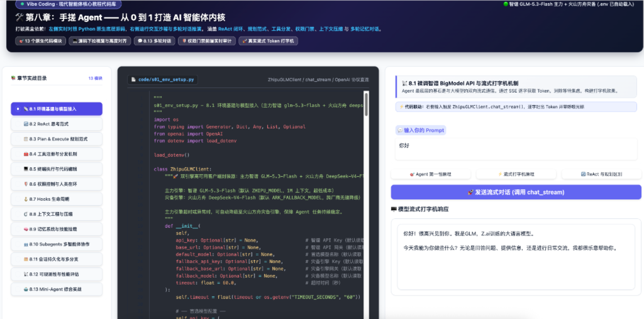Image resolution: width=644 pixels, height=319 pixels.
Task: Click the green status dot near 智谱 GLM-5.3-Flash
Action: [506, 4]
